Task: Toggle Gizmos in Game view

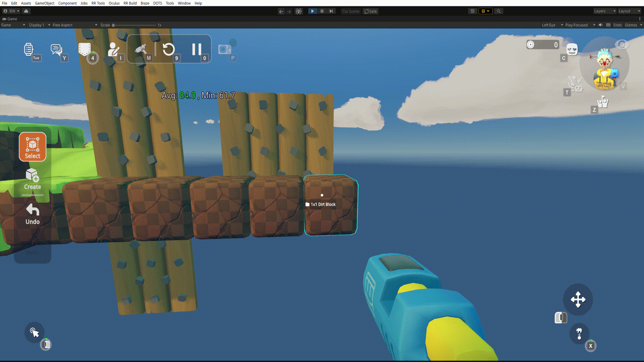Action: pyautogui.click(x=631, y=25)
